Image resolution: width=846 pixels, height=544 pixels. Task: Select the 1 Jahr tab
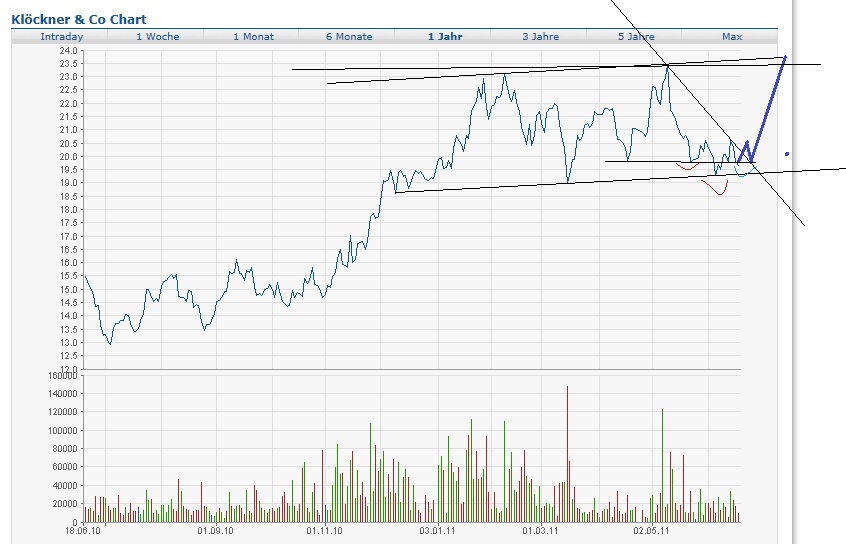pyautogui.click(x=445, y=37)
